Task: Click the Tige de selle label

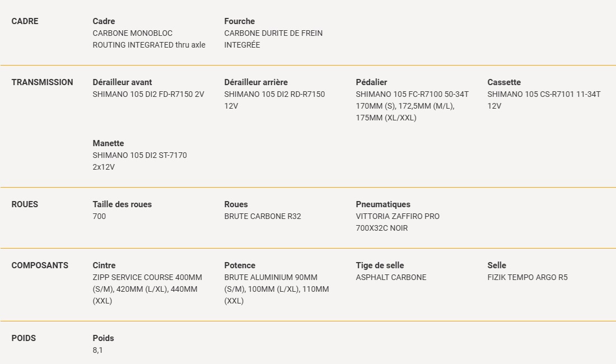Action: point(380,265)
